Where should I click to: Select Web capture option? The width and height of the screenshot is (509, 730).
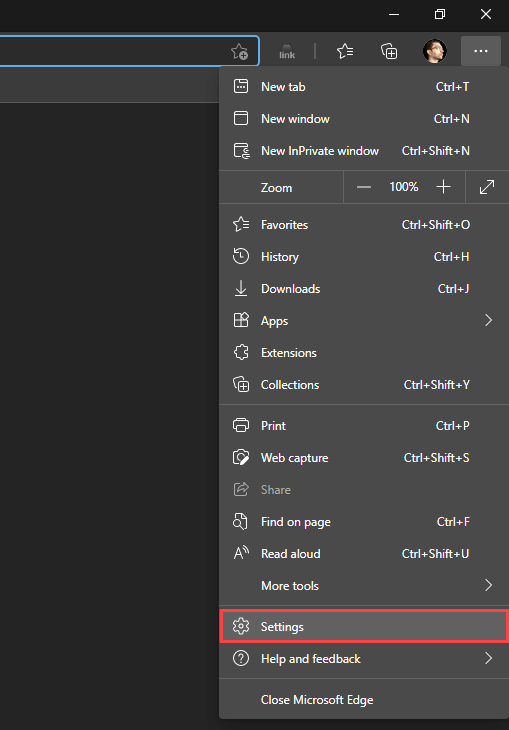coord(364,458)
